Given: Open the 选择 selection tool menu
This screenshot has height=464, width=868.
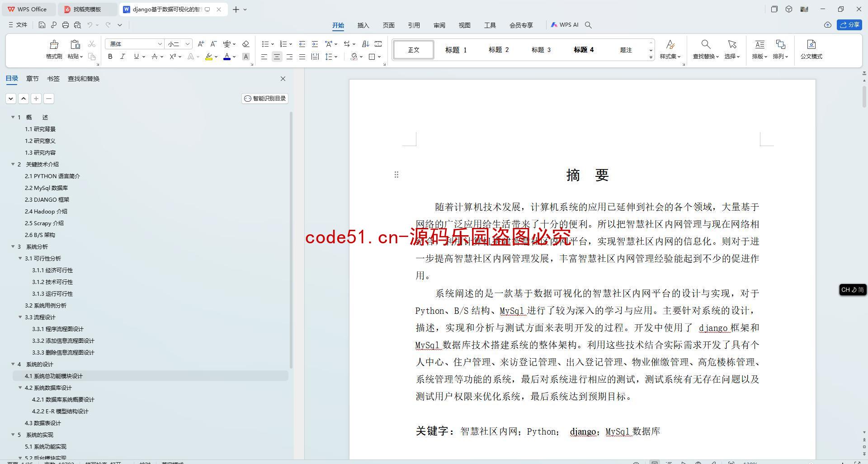Looking at the screenshot, I should point(732,49).
